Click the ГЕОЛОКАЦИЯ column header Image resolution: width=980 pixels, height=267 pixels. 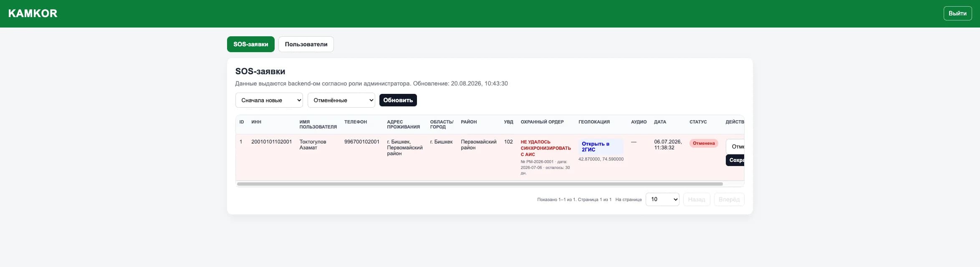pyautogui.click(x=594, y=122)
